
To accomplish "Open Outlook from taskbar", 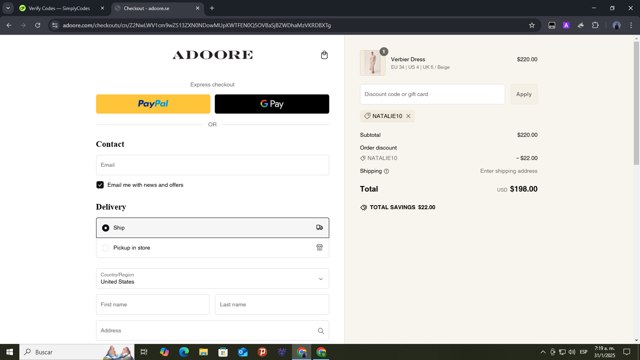I will click(243, 352).
